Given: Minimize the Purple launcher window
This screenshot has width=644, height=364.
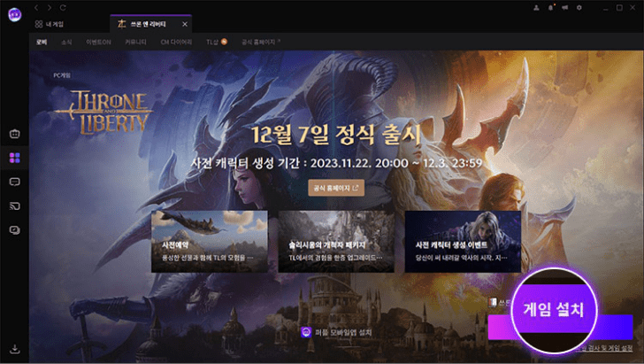Looking at the screenshot, I should coord(606,8).
